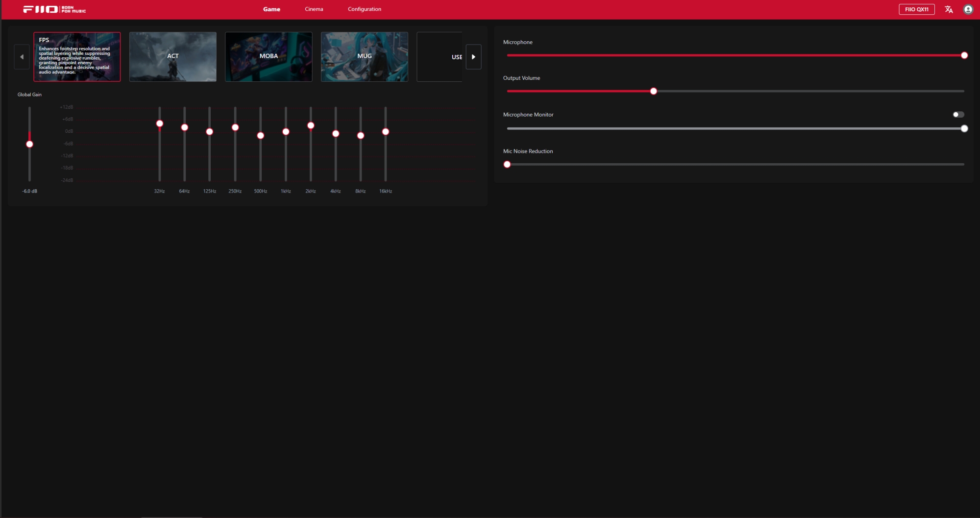The height and width of the screenshot is (518, 980).
Task: Toggle the Microphone Monitor switch
Action: tap(958, 115)
